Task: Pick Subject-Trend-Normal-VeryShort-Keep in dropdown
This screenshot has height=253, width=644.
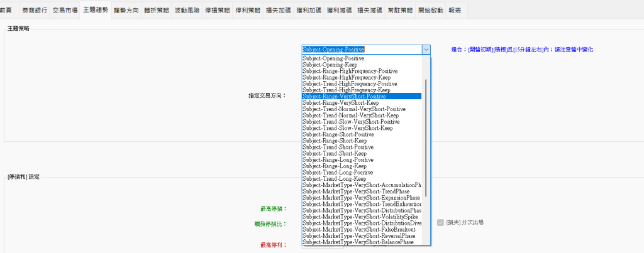Action: click(x=350, y=116)
